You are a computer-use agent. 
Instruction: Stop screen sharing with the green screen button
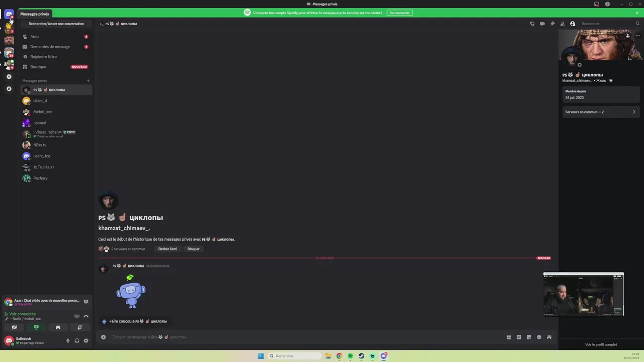click(36, 327)
